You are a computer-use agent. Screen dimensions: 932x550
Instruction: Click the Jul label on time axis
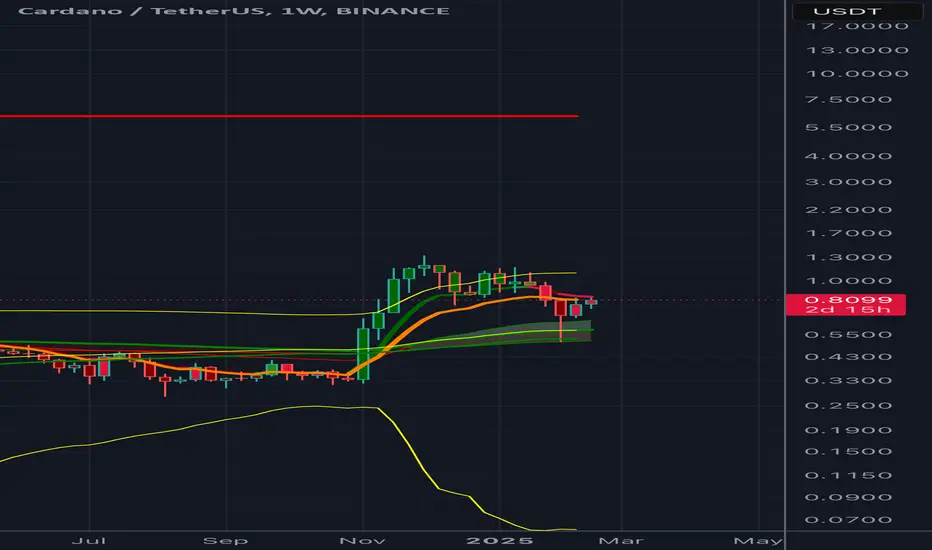(89, 540)
